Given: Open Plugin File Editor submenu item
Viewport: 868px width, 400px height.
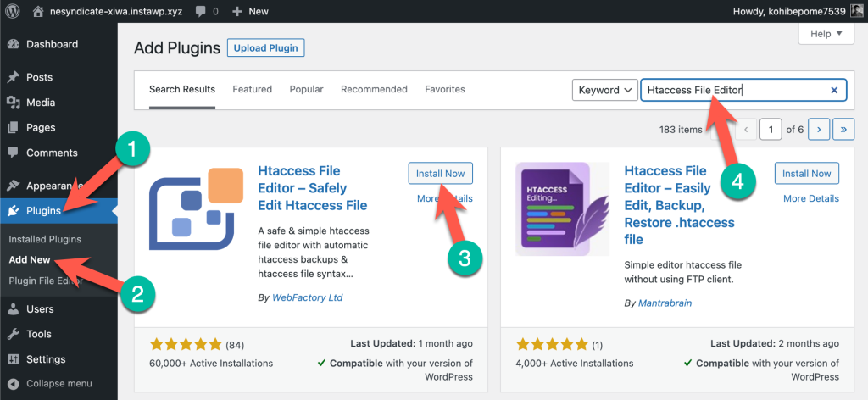Looking at the screenshot, I should pos(46,281).
